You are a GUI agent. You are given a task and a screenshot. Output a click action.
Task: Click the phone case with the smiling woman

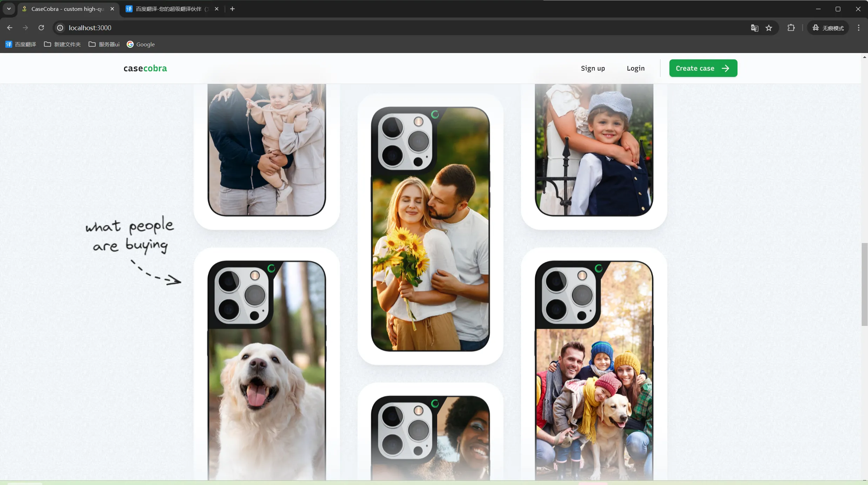coord(430,438)
